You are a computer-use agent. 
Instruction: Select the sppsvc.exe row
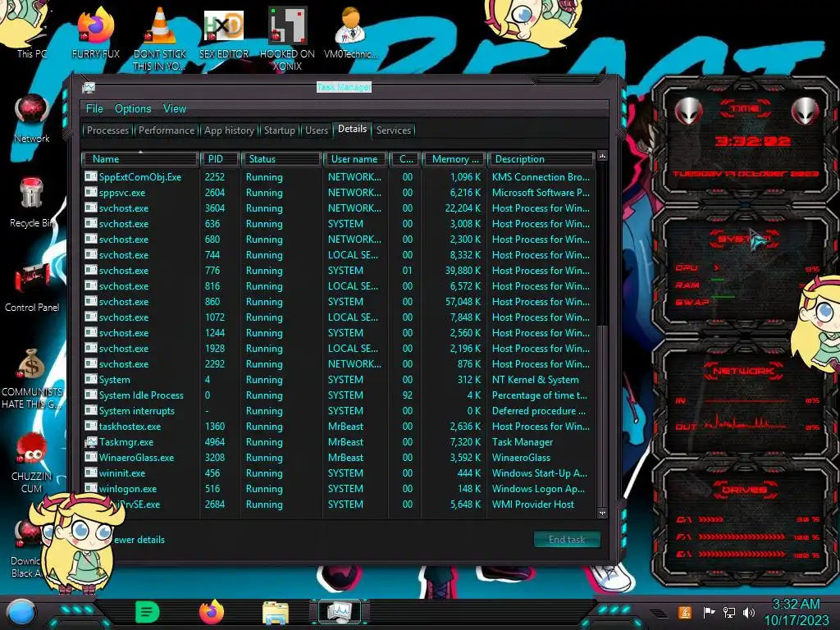pyautogui.click(x=339, y=192)
